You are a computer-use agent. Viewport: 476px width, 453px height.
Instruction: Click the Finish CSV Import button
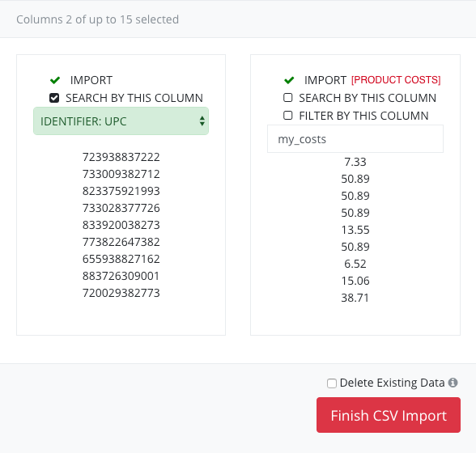(389, 415)
